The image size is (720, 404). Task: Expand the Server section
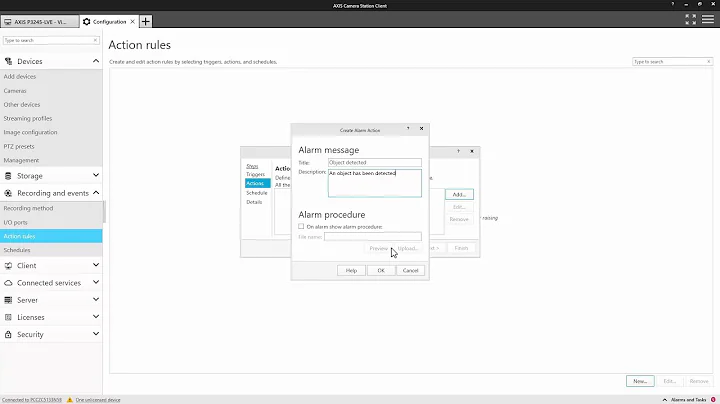click(96, 299)
